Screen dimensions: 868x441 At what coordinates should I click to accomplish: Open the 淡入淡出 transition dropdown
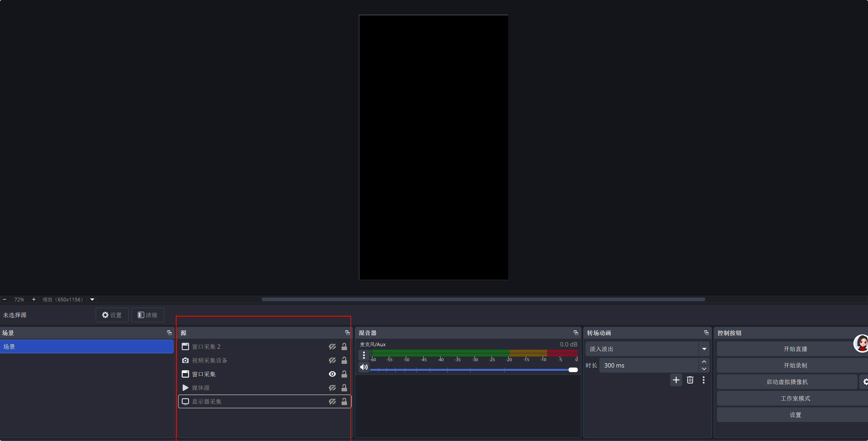pyautogui.click(x=704, y=349)
